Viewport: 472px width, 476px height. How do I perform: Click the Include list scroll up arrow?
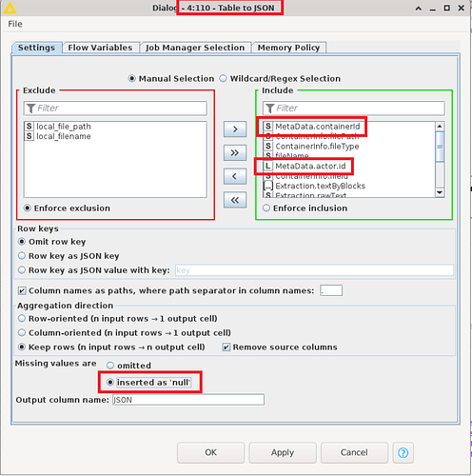(440, 127)
